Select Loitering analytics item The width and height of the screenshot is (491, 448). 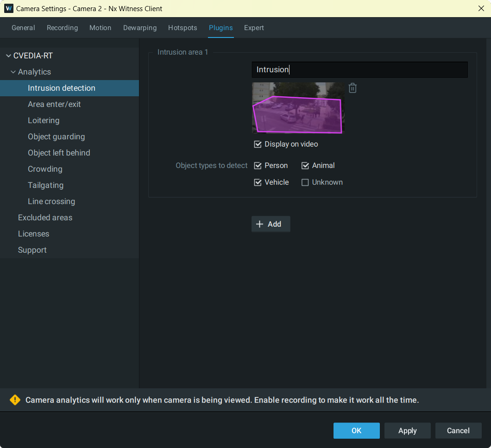69,121
